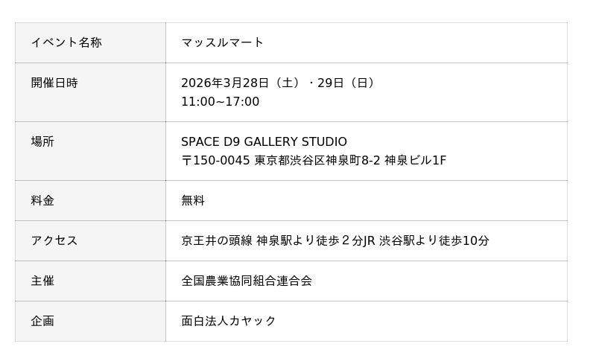Viewport: 596px width, 364px height.
Task: Click the 面白法人カヤック planner name
Action: point(229,321)
